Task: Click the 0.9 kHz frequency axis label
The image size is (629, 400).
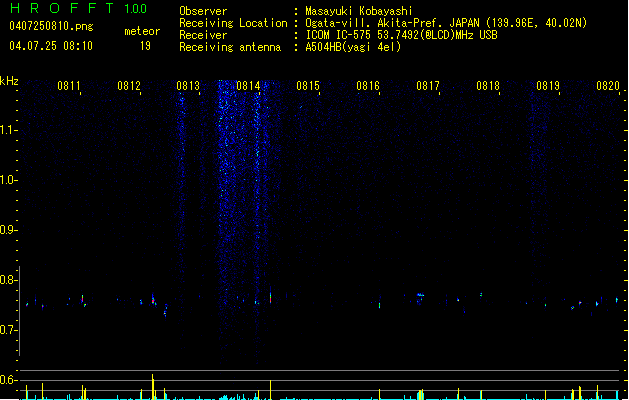Action: (x=9, y=230)
